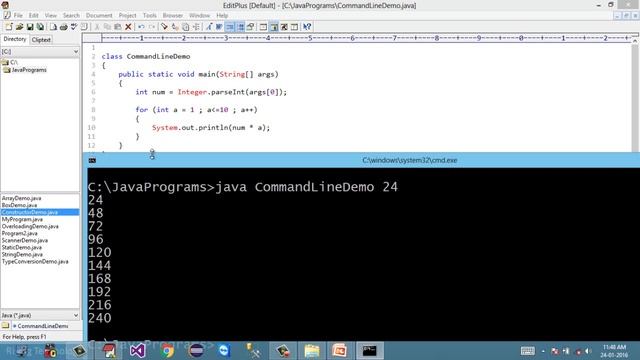
Task: Click the Redo arrow icon
Action: pyautogui.click(x=152, y=27)
